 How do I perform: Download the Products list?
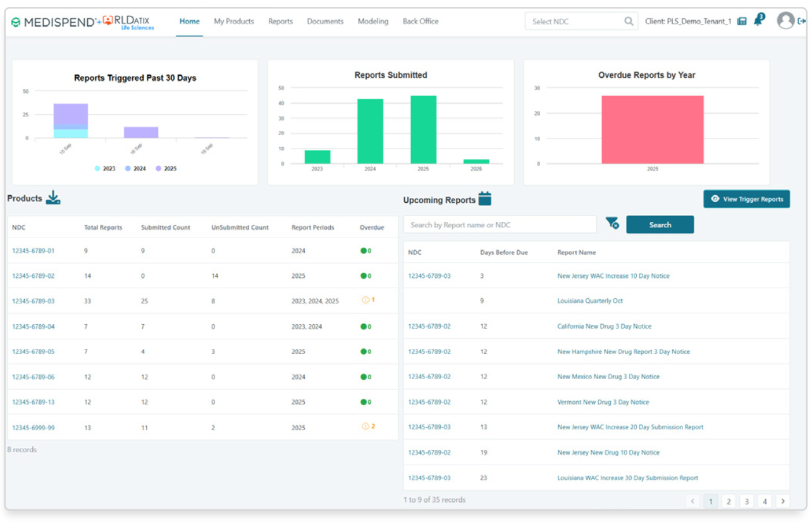point(53,198)
